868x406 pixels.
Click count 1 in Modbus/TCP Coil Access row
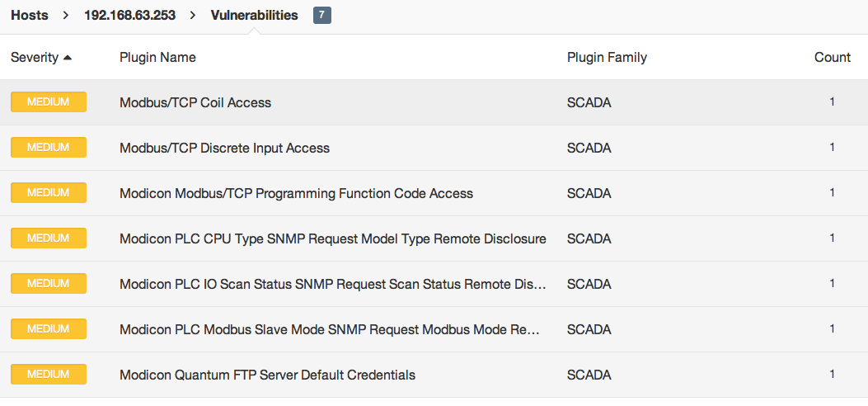832,102
